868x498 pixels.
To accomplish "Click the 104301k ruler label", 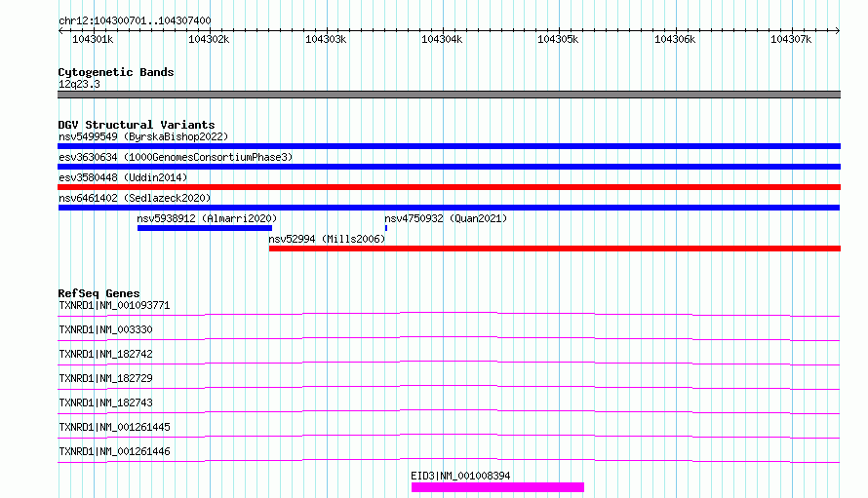I will coord(93,39).
